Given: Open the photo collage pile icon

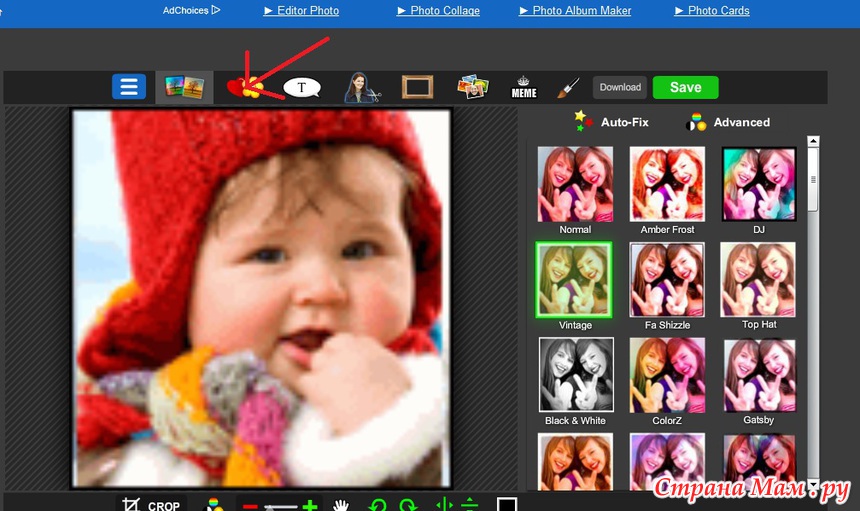Looking at the screenshot, I should click(473, 87).
